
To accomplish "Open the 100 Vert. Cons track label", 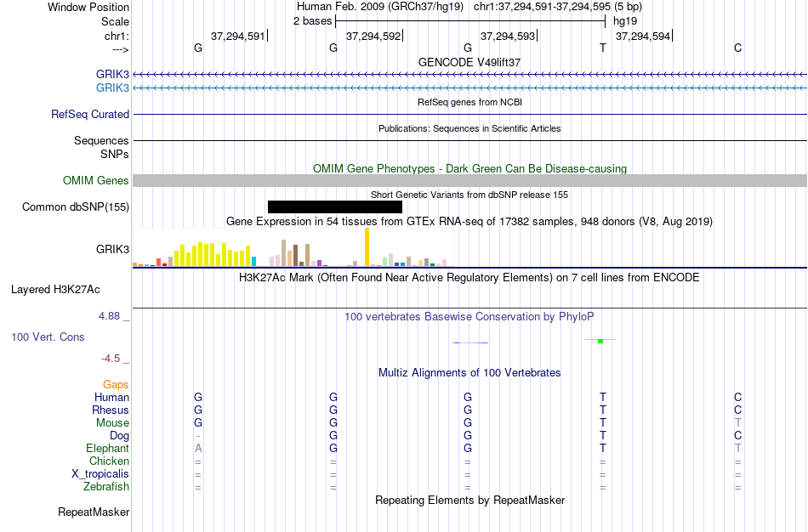I will tap(48, 337).
